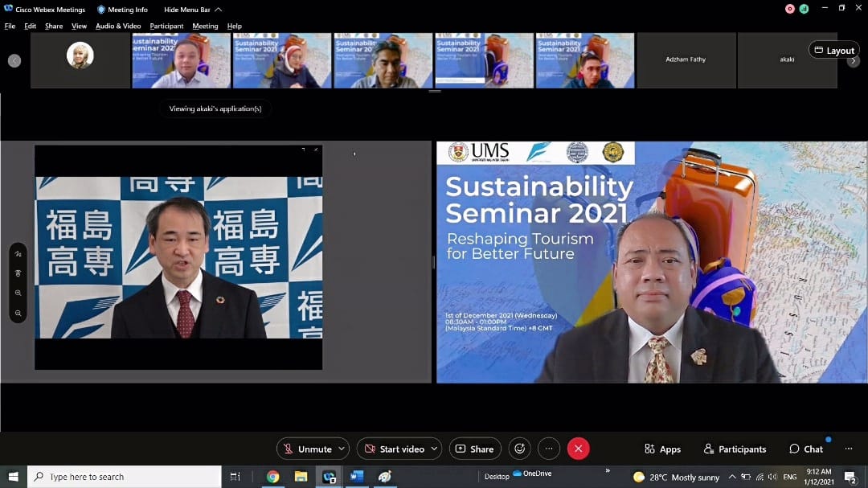Open Google Chrome from the taskbar

[x=272, y=477]
